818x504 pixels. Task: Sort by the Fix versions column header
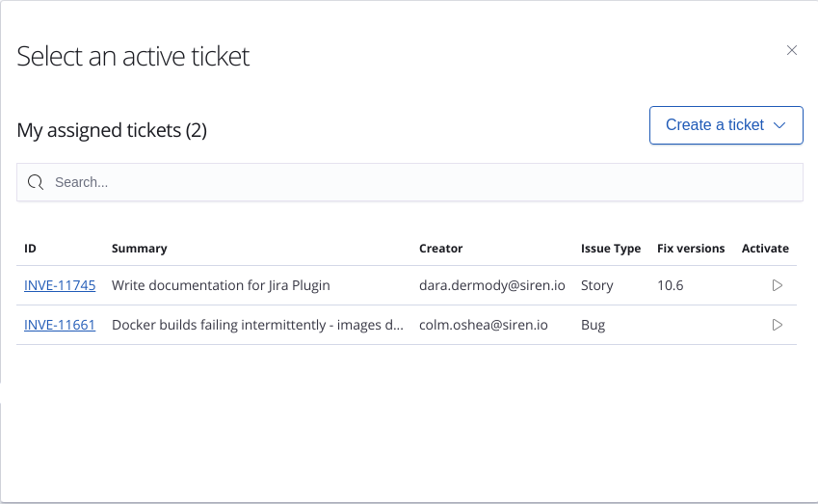691,249
